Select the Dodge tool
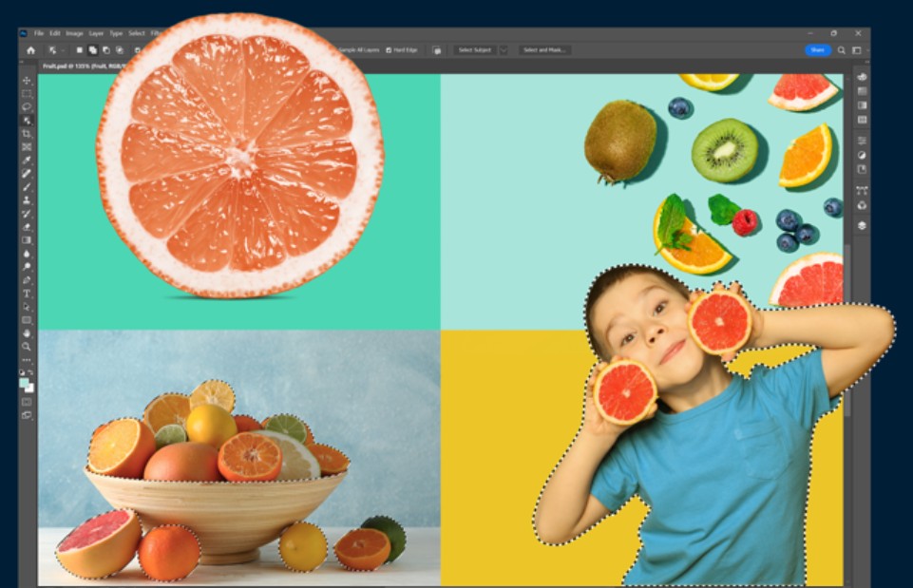The width and height of the screenshot is (913, 588). click(27, 267)
